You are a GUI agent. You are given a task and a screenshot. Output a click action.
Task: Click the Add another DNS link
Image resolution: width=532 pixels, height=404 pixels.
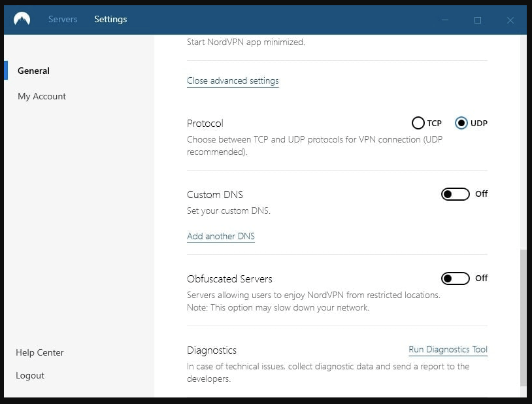click(221, 236)
